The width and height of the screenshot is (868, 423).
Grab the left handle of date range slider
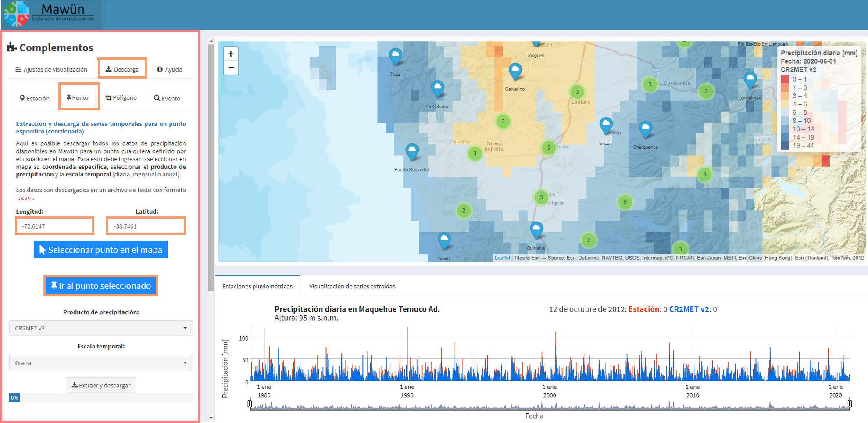coord(250,403)
